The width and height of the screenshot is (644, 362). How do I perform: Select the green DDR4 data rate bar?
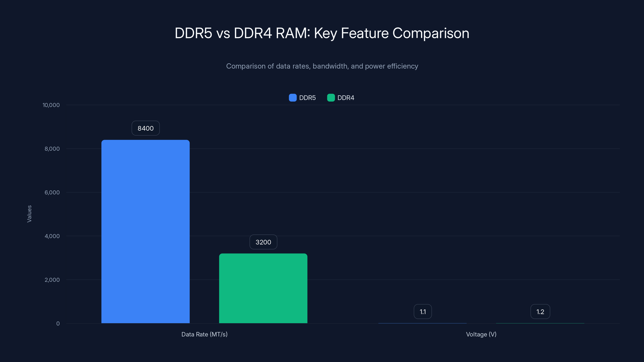(263, 287)
